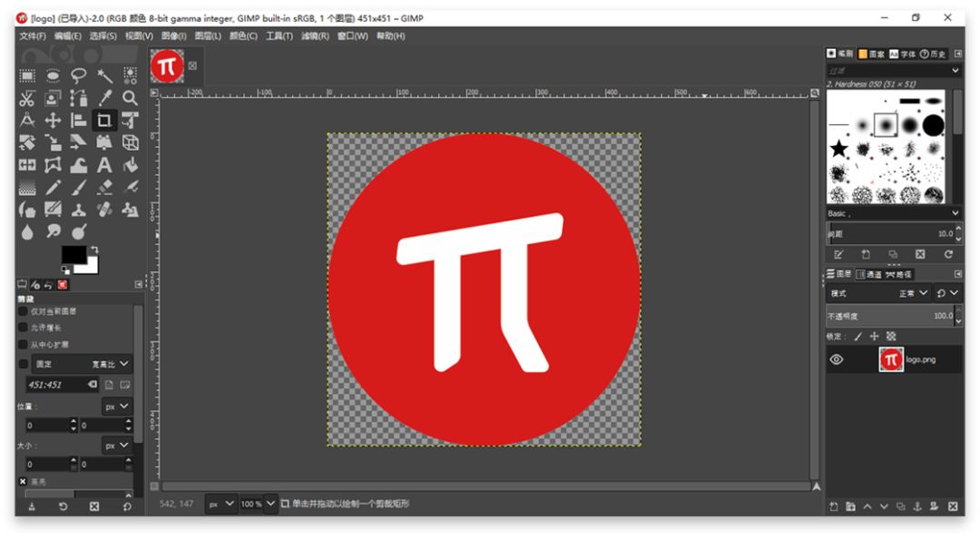Create a new layer button

833,506
